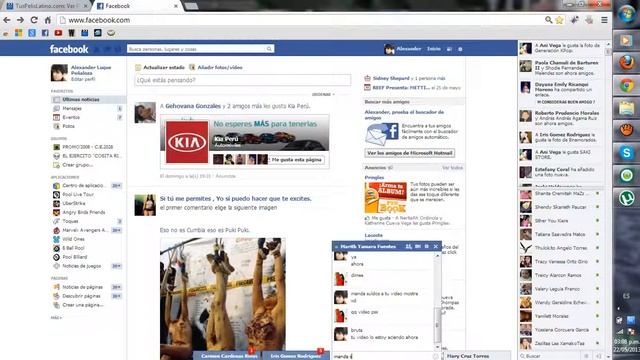
Task: Open Sidney Shepard birthday link
Action: click(x=391, y=78)
